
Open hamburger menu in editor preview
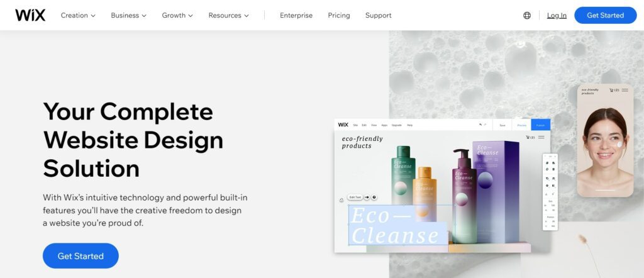coord(541,137)
